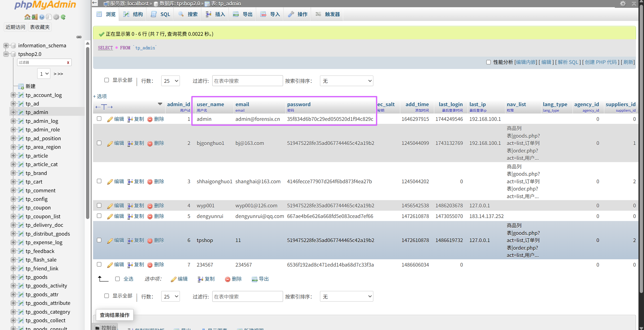The width and height of the screenshot is (644, 330).
Task: Select the row checkbox for dengyunrui
Action: [99, 216]
